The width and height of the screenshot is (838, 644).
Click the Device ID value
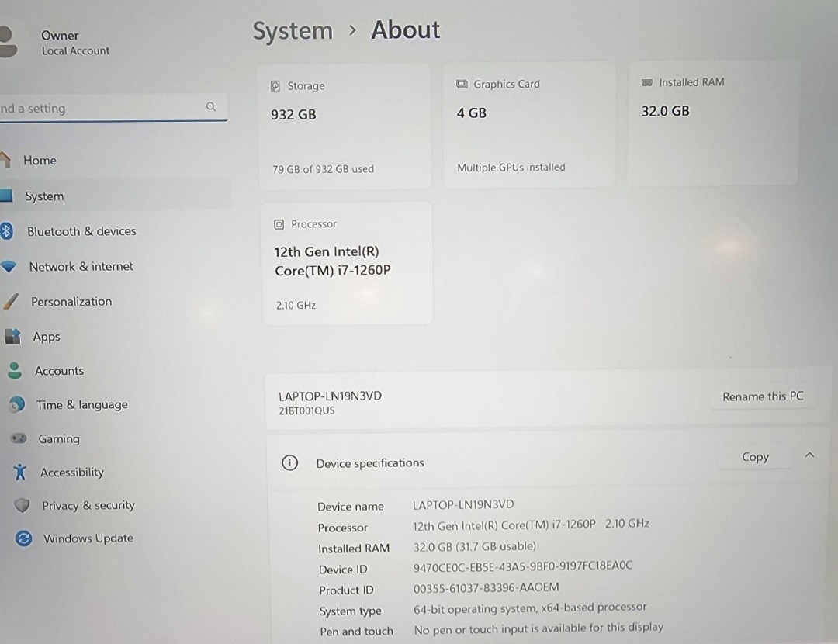click(523, 566)
